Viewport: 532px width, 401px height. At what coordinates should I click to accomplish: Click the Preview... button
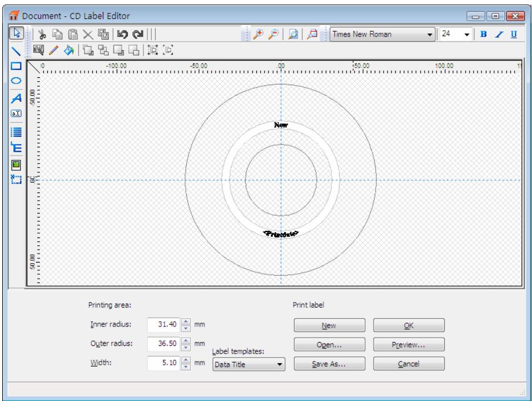(409, 344)
